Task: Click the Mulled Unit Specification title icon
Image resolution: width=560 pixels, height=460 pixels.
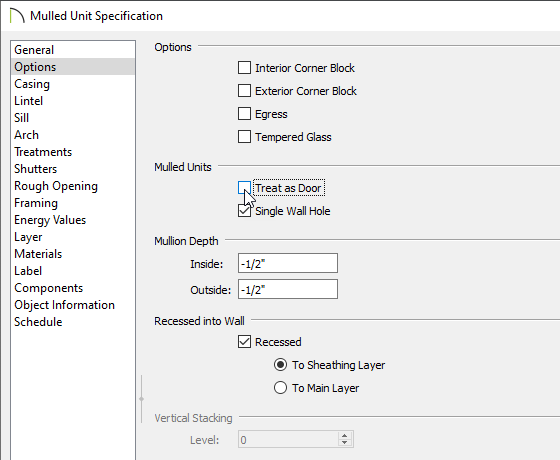Action: (x=17, y=16)
